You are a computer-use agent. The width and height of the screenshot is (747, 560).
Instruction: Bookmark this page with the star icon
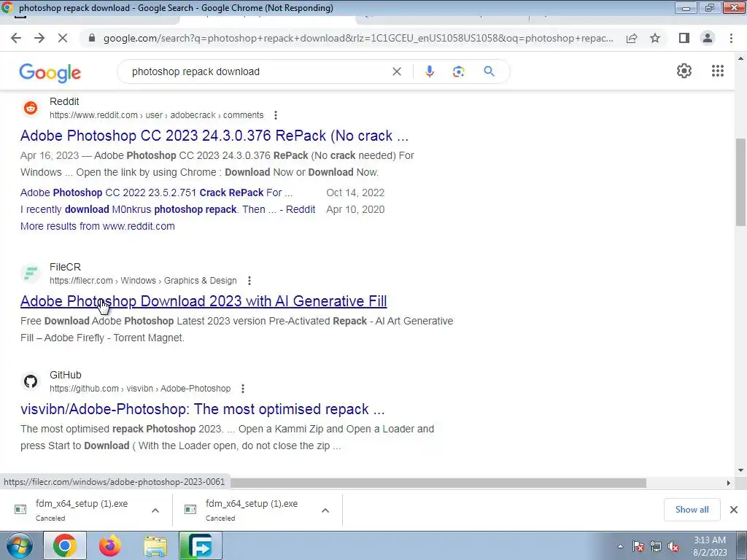[x=656, y=38]
